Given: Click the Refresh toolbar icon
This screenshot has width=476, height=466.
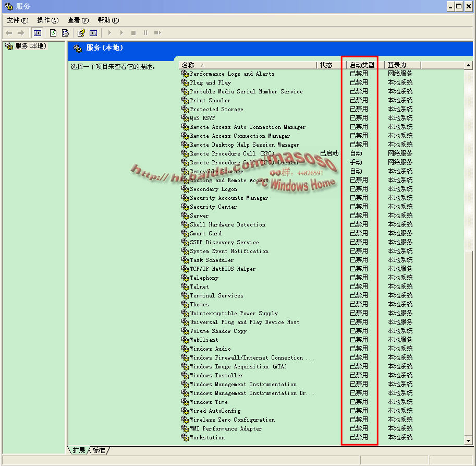Looking at the screenshot, I should tap(53, 33).
